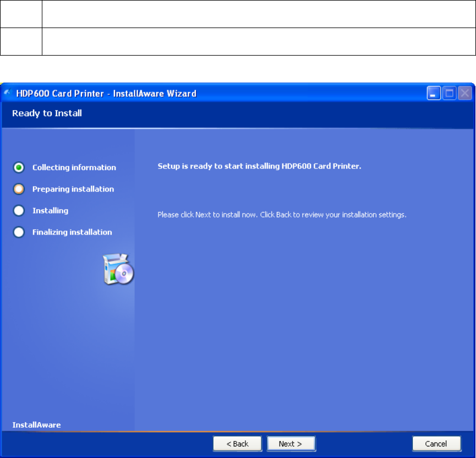Viewport: 476px width, 458px height.
Task: Click the Collecting information label
Action: [x=74, y=167]
